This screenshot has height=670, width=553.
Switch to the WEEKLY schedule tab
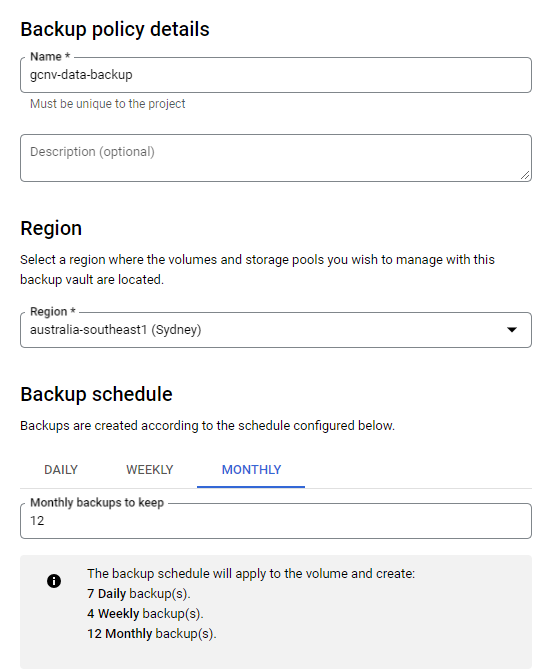tap(150, 470)
